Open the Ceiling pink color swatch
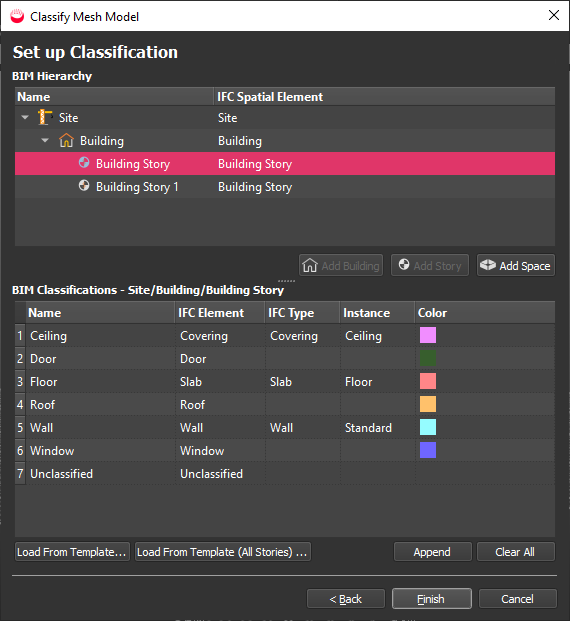The image size is (570, 621). [x=428, y=335]
